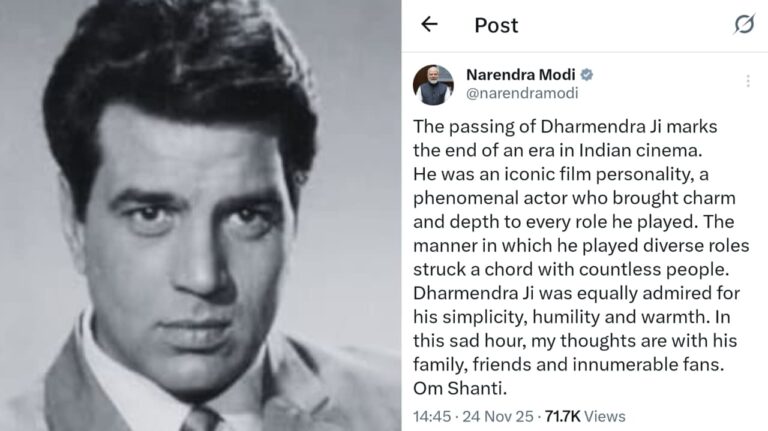Screen dimensions: 768x431
Task: Click the blue verified badge beside Narendra Modi
Action: pos(587,75)
